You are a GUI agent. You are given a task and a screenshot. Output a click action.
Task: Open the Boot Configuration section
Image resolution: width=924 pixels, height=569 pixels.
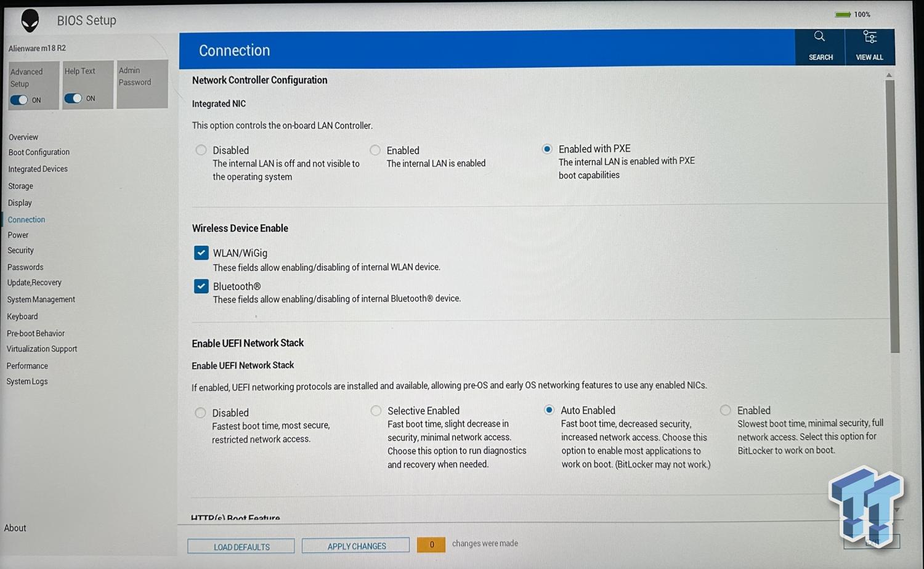(x=39, y=152)
